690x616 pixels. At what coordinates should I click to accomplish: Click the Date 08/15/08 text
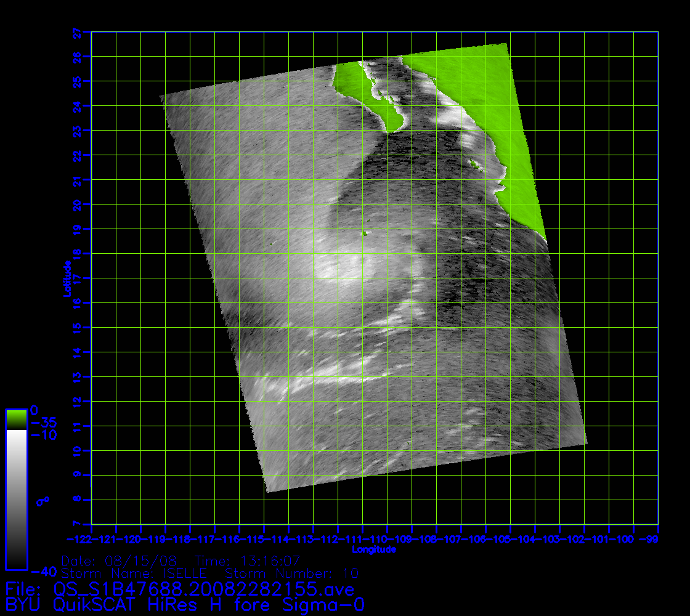(120, 561)
